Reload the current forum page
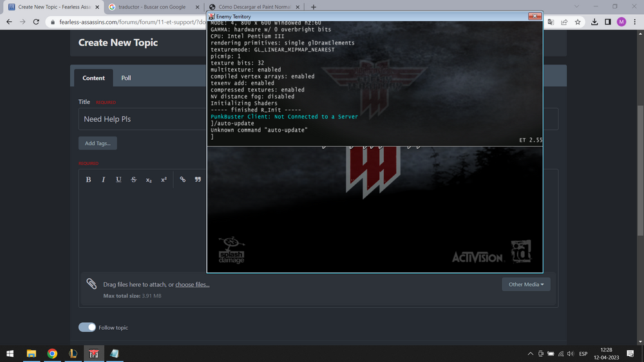 36,22
